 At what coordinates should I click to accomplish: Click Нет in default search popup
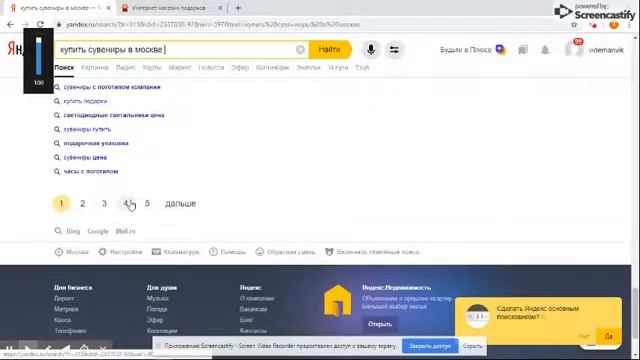(584, 336)
